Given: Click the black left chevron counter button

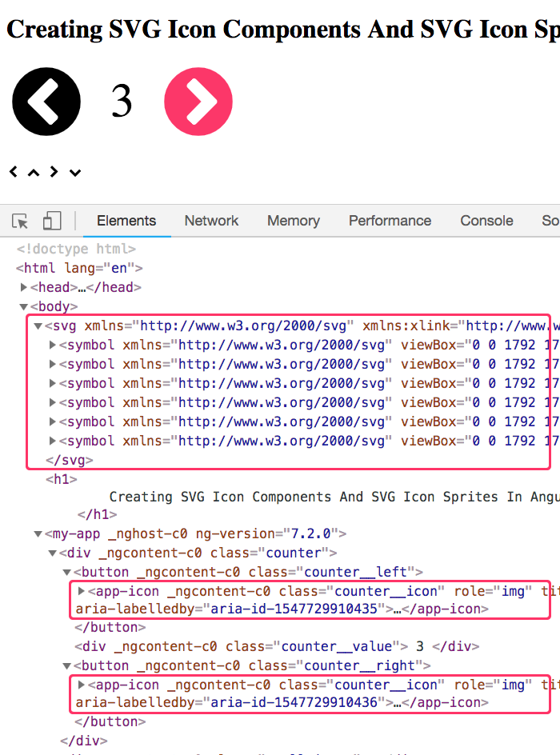Looking at the screenshot, I should click(46, 102).
